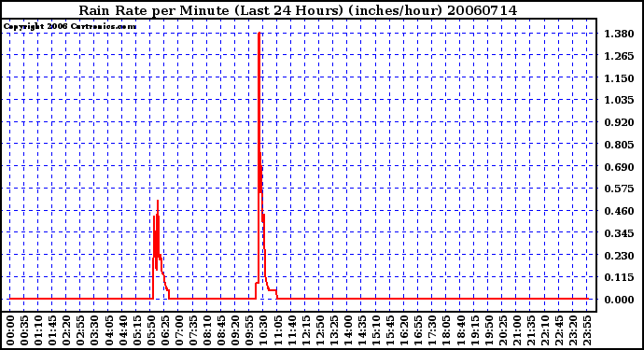Viewport: 644px width, 350px height.
Task: Click the first rain peak near 06:10
Action: click(158, 202)
